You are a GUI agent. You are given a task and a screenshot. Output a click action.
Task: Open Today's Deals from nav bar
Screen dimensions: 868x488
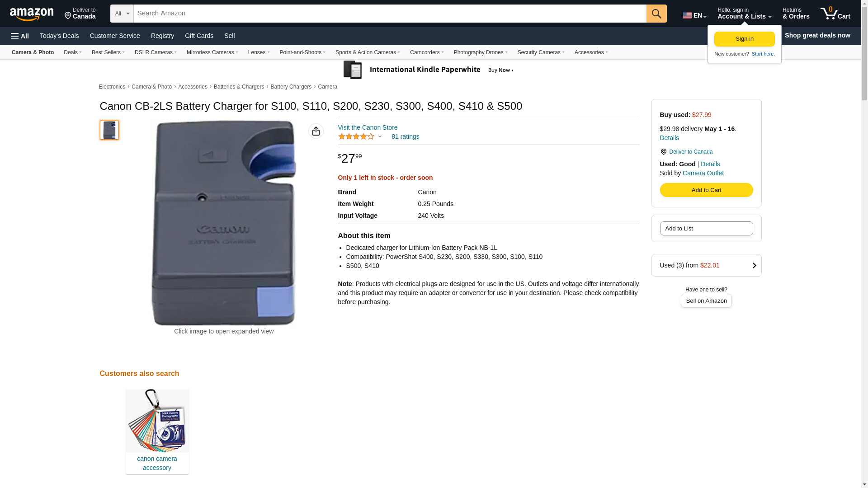pos(59,36)
